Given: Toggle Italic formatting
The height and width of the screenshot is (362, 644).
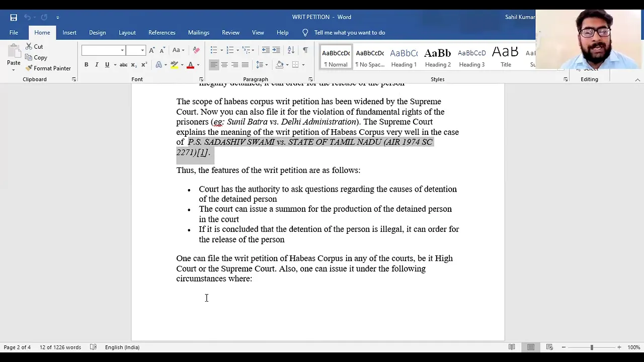Looking at the screenshot, I should coord(97,65).
